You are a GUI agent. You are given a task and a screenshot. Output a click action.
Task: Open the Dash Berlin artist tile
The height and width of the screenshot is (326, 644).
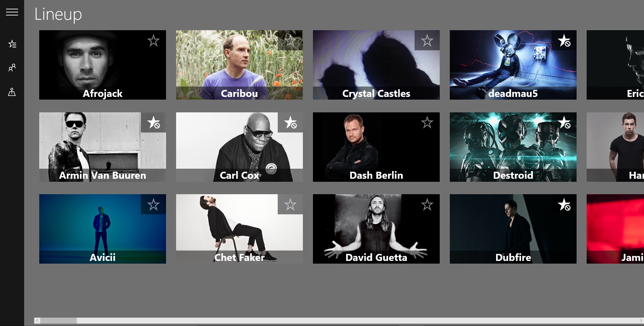(x=376, y=147)
